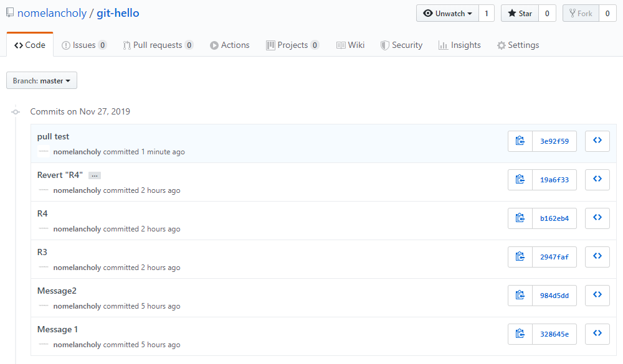Image resolution: width=623 pixels, height=364 pixels.
Task: Open commit hash 984d5dd
Action: pos(554,296)
